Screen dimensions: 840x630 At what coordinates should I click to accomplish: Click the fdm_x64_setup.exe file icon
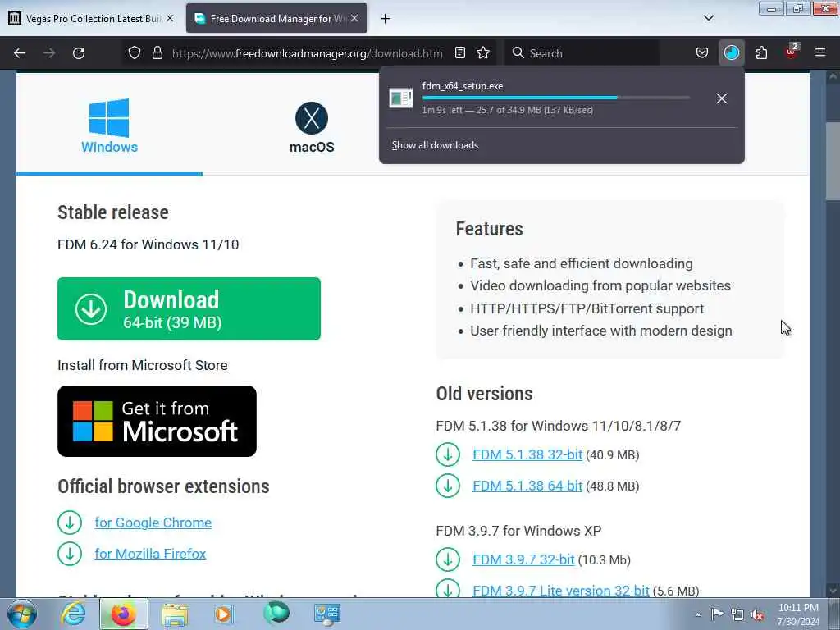[400, 98]
